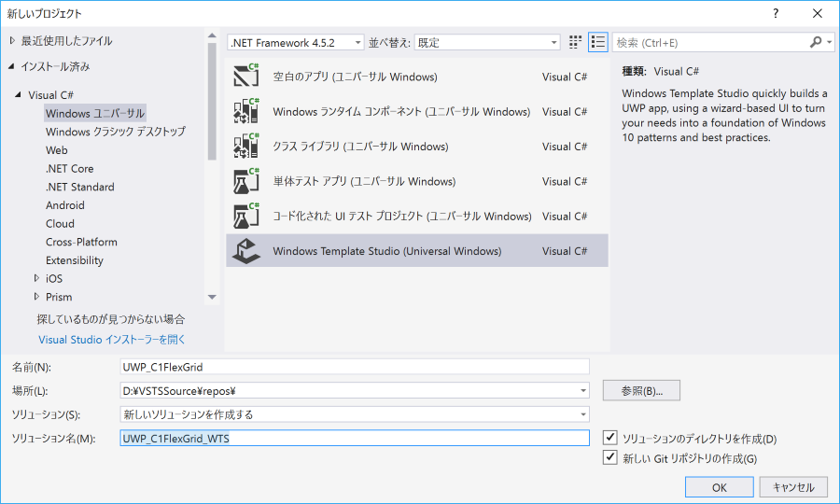Screen dimensions: 840x504
Task: Click the 検索 (Ctrl+E) search box
Action: (x=710, y=42)
